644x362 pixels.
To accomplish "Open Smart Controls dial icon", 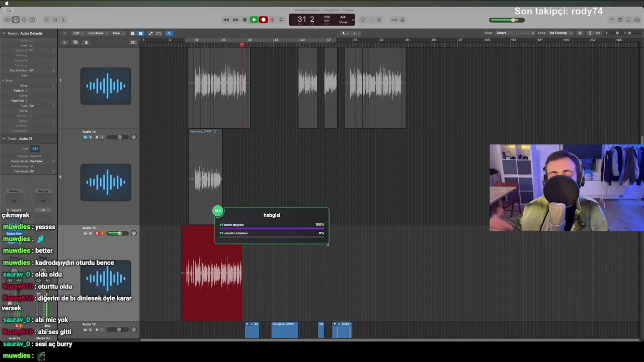I will [47, 20].
